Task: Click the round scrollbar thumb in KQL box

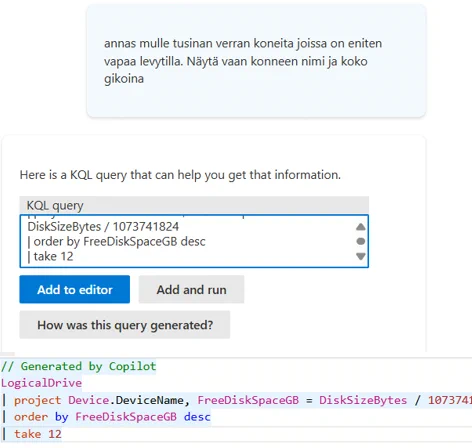Action: [360, 241]
